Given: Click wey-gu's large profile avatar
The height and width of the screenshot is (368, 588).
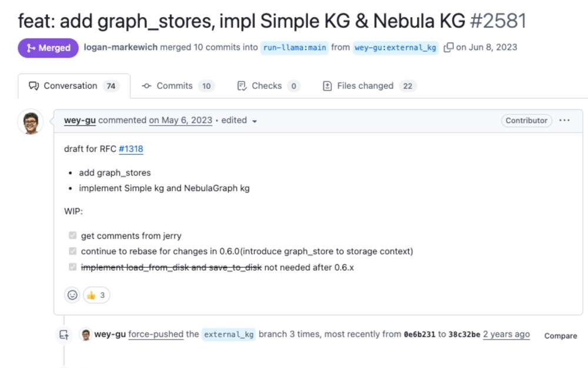Looking at the screenshot, I should 31,122.
